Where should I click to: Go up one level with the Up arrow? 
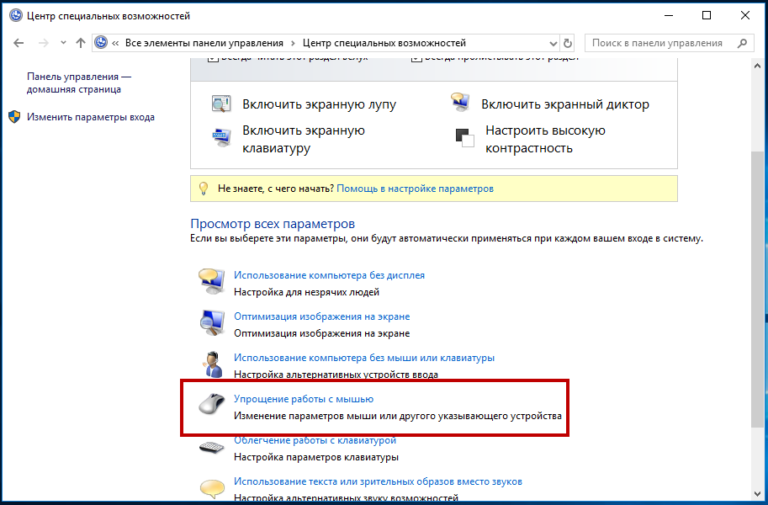click(x=81, y=43)
